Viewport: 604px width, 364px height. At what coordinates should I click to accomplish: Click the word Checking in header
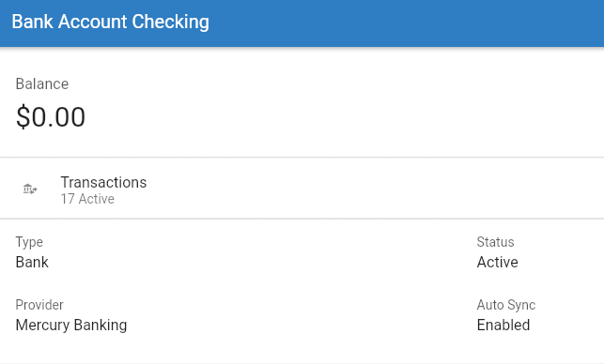pos(171,22)
